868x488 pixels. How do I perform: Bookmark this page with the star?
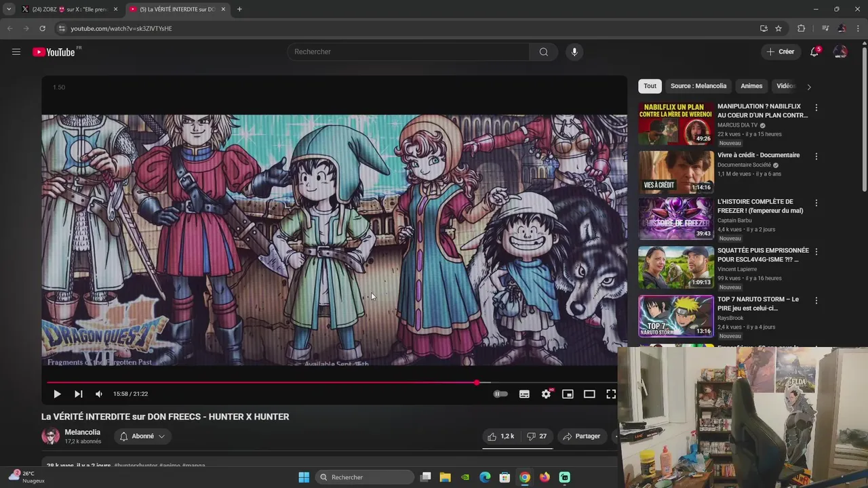point(778,28)
